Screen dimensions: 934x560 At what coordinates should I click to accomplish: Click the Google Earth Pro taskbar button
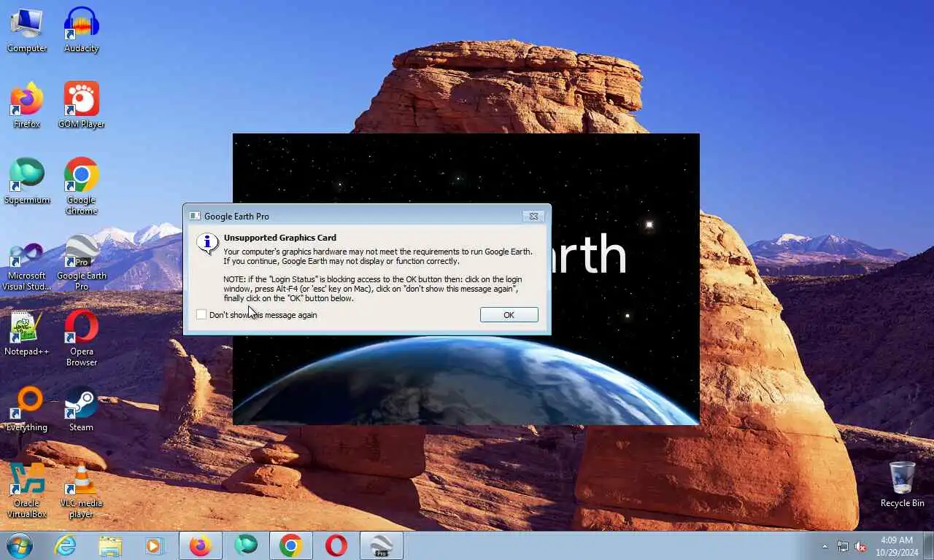pos(381,545)
